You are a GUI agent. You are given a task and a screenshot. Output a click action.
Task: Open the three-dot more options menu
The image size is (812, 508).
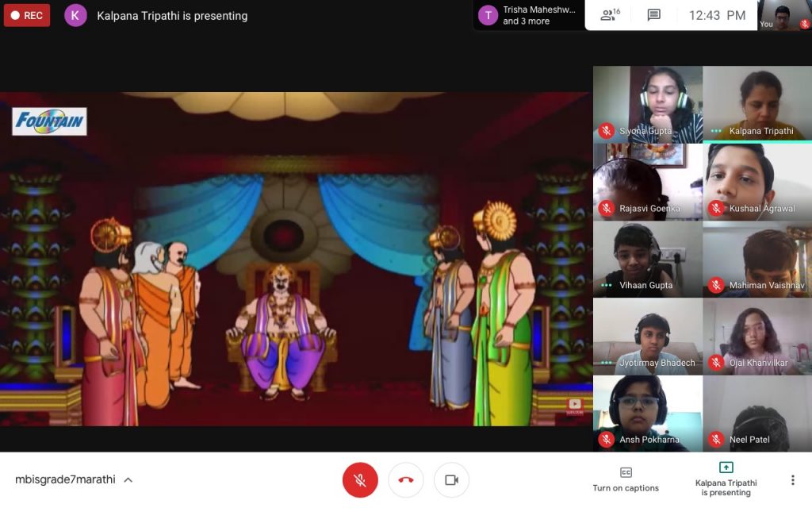792,480
